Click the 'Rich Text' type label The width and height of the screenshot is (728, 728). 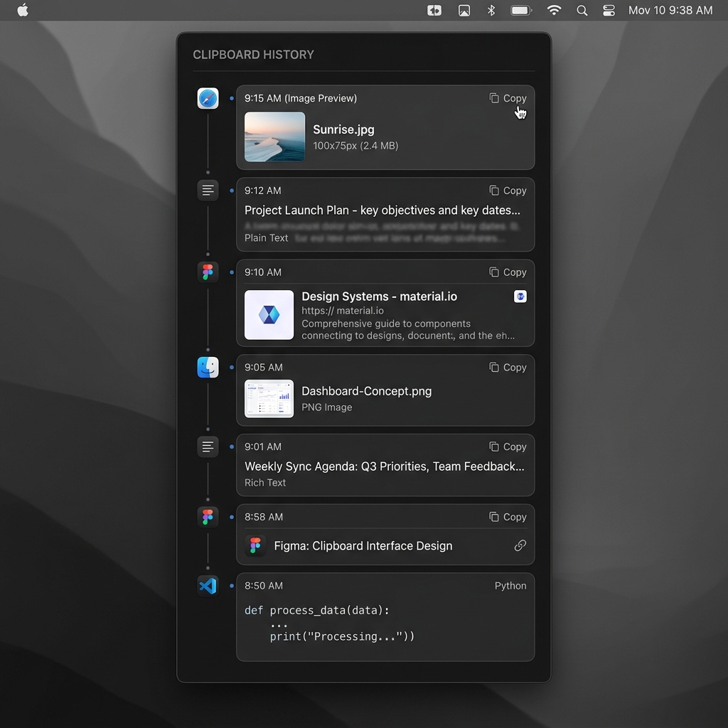click(265, 483)
